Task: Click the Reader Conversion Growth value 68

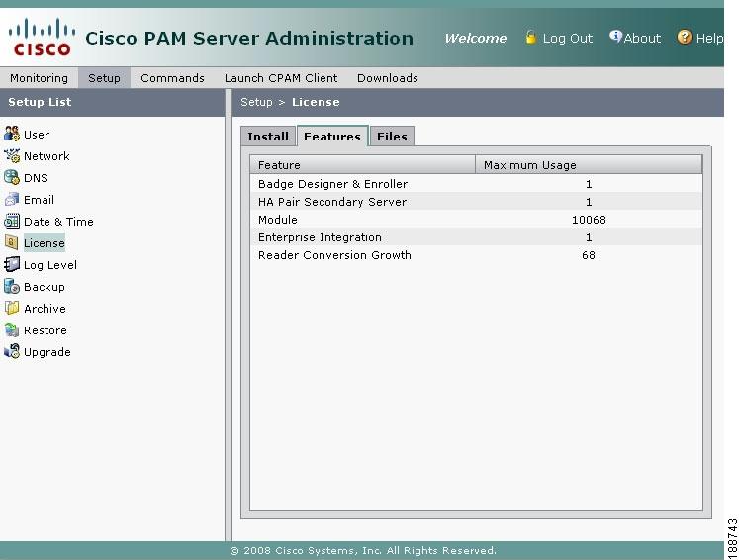Action: pos(589,255)
